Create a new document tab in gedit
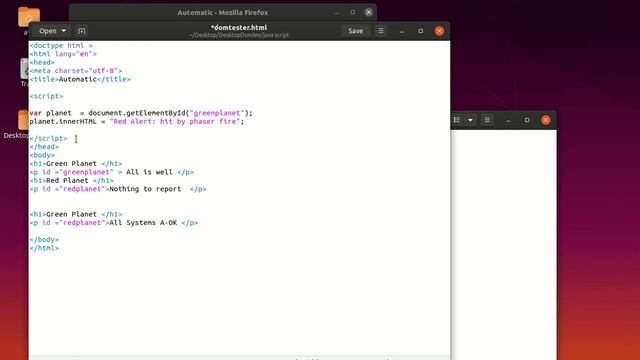The image size is (640, 360). 82,31
